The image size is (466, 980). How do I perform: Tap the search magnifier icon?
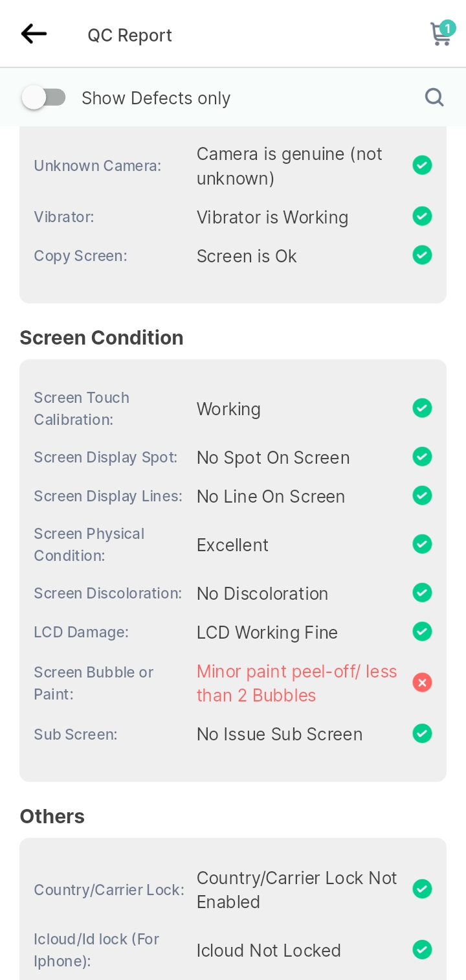coord(434,97)
